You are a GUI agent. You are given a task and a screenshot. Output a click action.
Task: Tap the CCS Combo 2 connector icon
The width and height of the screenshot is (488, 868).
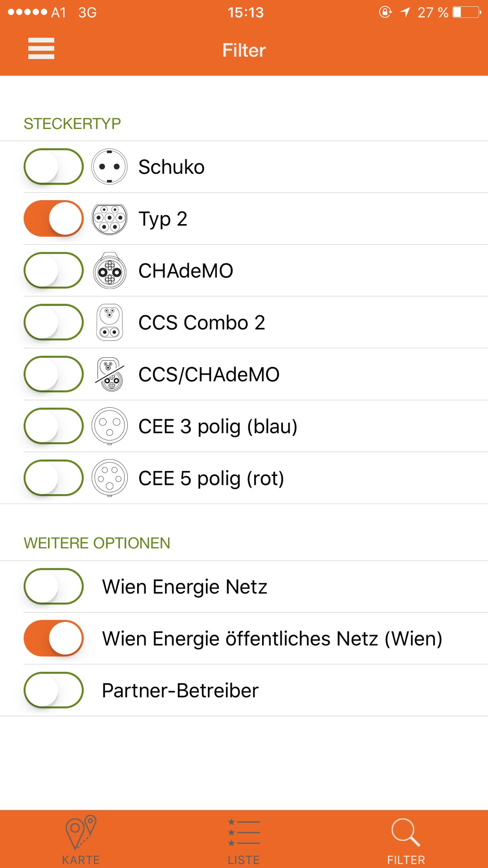[x=109, y=322]
